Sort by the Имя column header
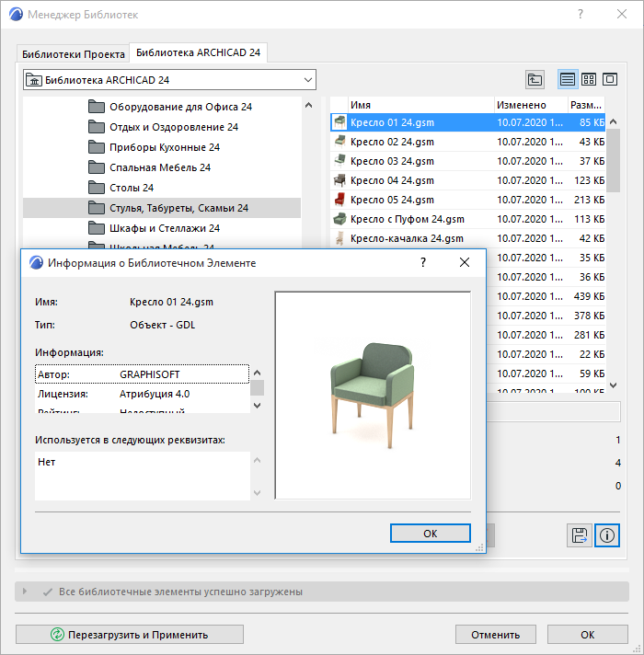This screenshot has width=644, height=655. 420,105
